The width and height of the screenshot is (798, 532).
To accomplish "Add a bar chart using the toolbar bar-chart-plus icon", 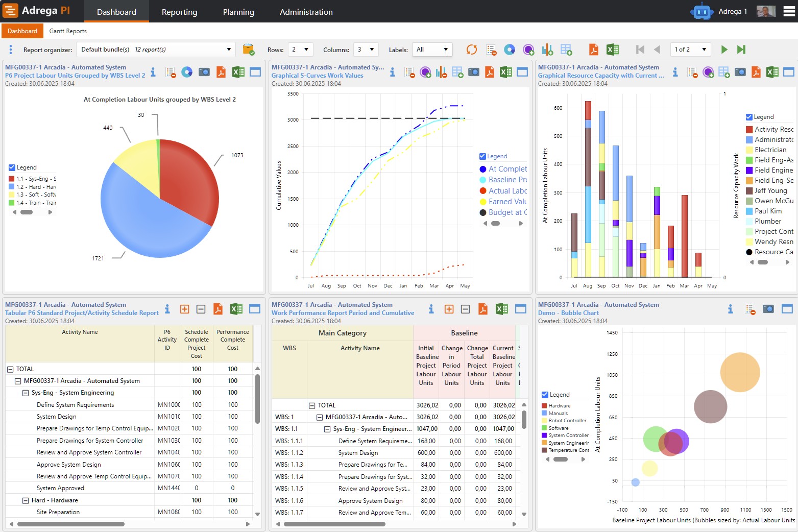I will [x=547, y=50].
